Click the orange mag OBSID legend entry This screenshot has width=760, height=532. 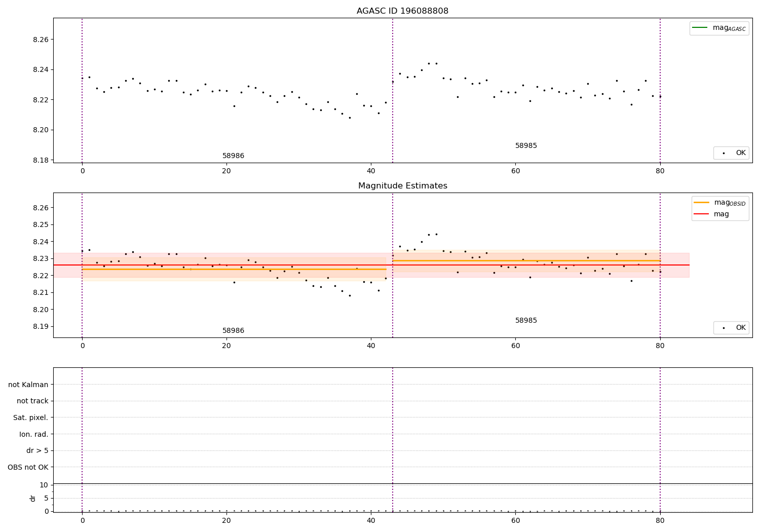(x=719, y=203)
